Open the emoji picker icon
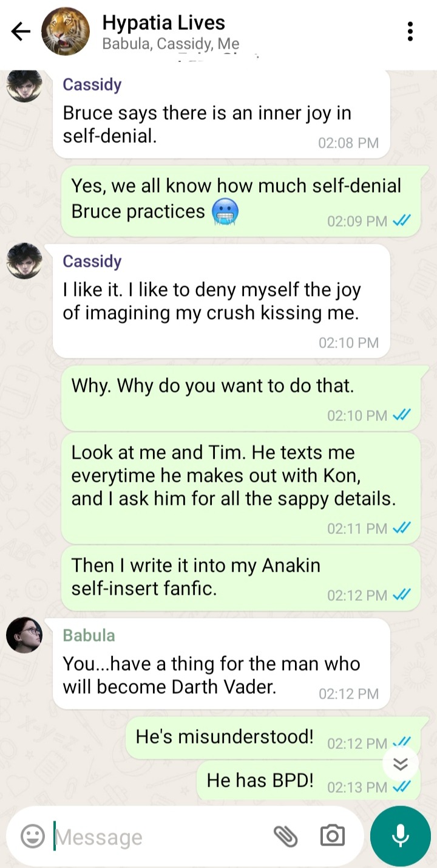437x868 pixels. pos(33,836)
